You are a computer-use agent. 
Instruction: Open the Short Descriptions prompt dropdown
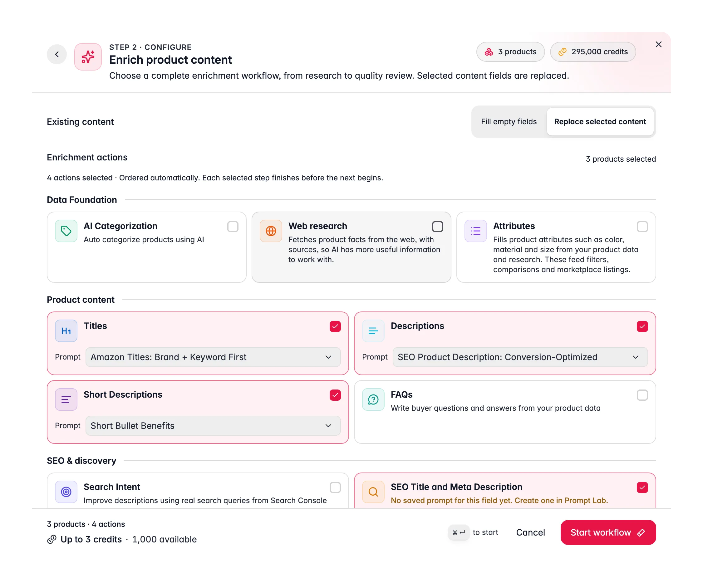click(213, 426)
